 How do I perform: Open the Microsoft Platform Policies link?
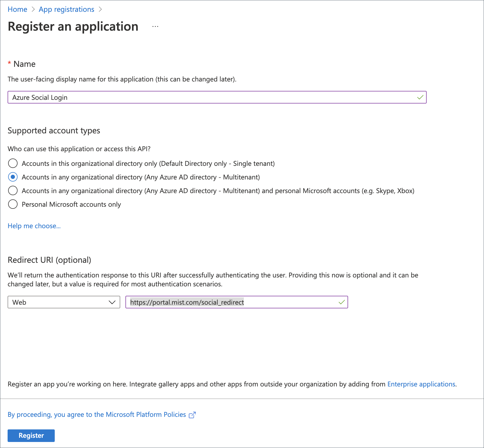[x=97, y=414]
